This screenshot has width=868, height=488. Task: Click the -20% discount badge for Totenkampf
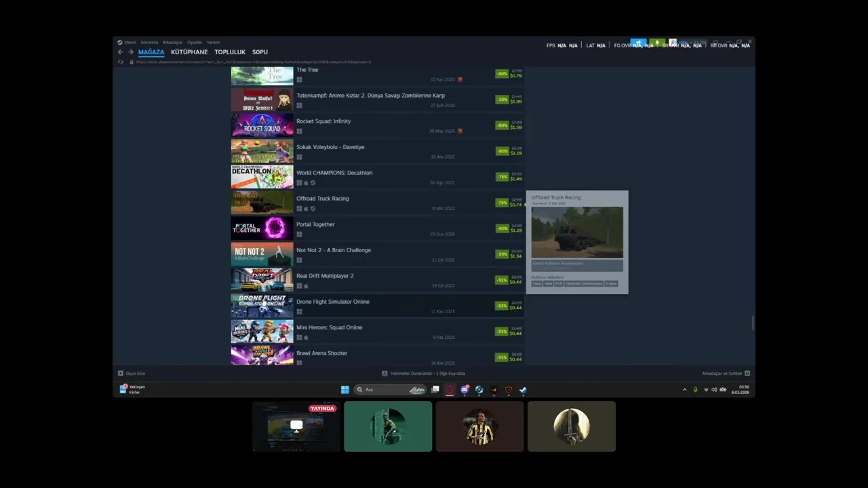(x=502, y=100)
